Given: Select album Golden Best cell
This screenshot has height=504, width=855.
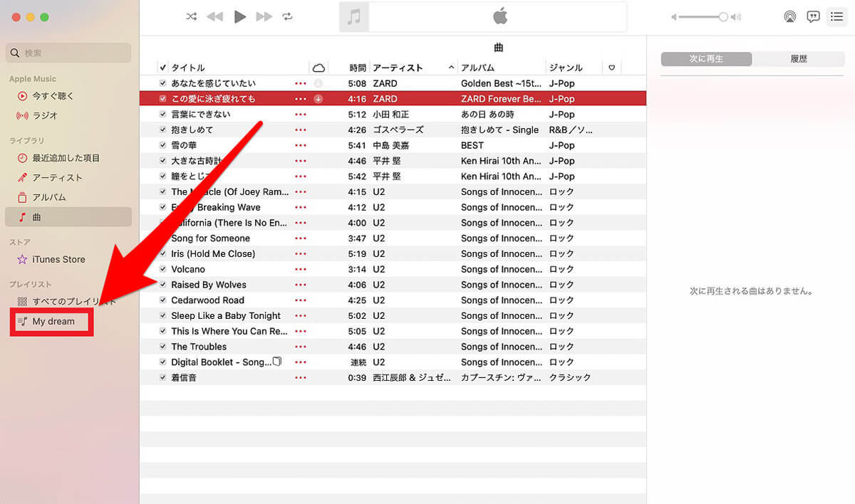Looking at the screenshot, I should tap(502, 83).
